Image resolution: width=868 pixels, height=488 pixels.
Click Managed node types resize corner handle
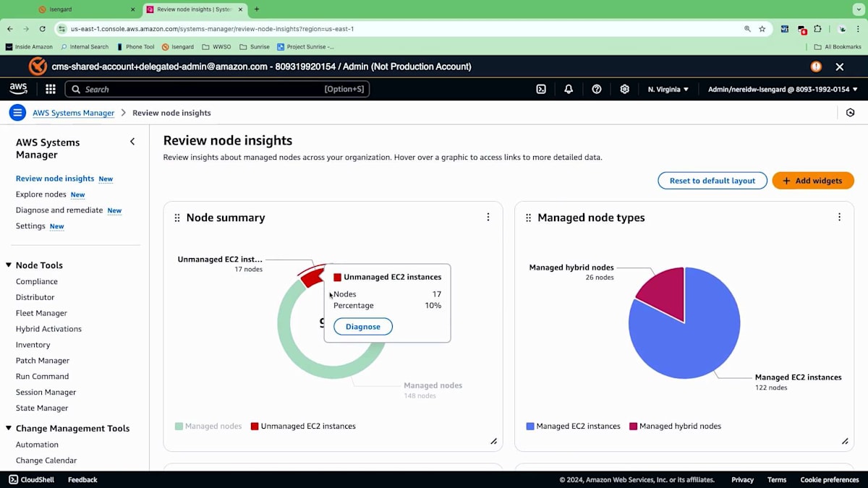[845, 441]
